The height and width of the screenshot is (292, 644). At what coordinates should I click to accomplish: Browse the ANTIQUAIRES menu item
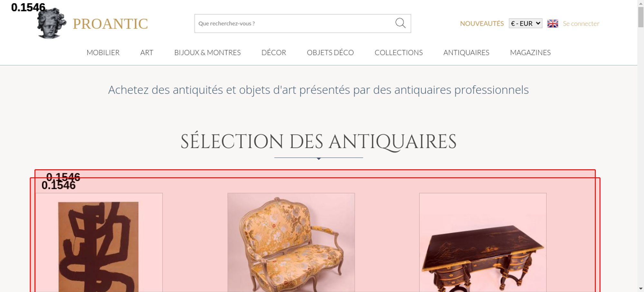466,52
